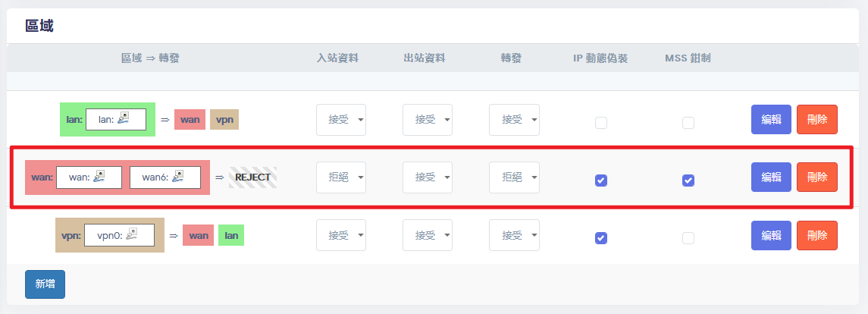Screen dimensions: 868x314
Task: Click the wan interface network icon
Action: (x=97, y=177)
